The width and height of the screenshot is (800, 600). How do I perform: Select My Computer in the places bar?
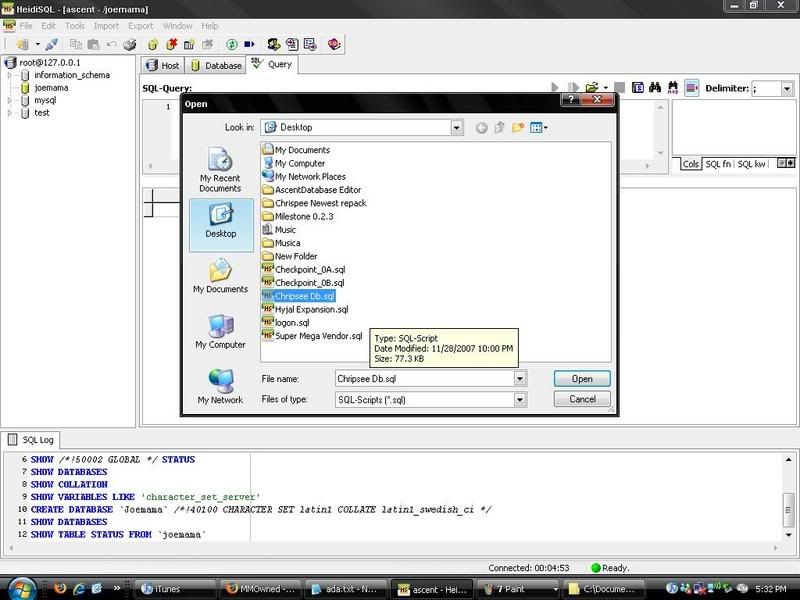point(220,332)
